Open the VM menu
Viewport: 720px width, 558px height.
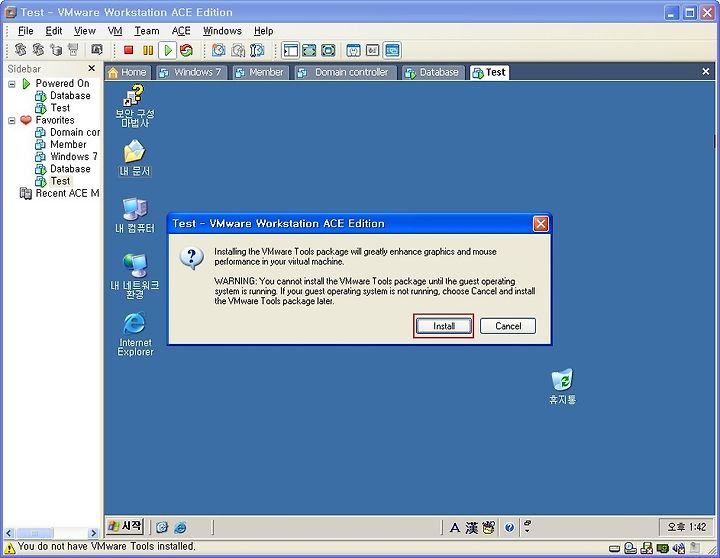click(x=115, y=31)
